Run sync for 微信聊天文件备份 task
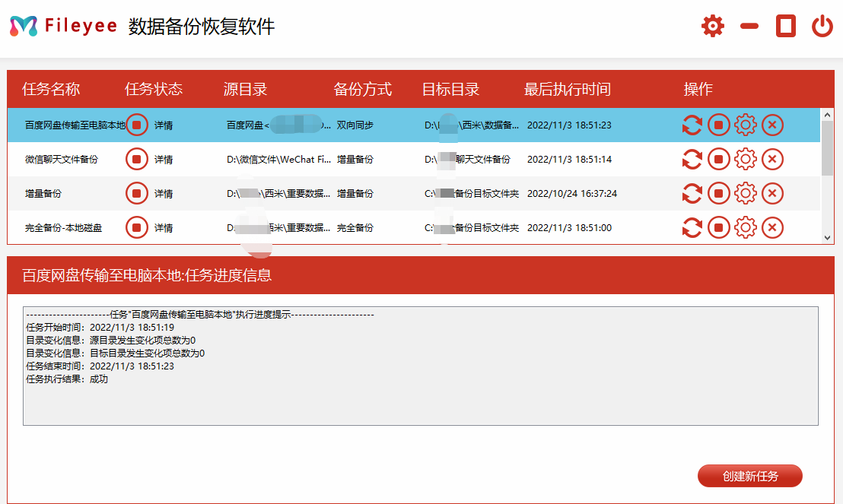The height and width of the screenshot is (504, 843). [x=692, y=160]
